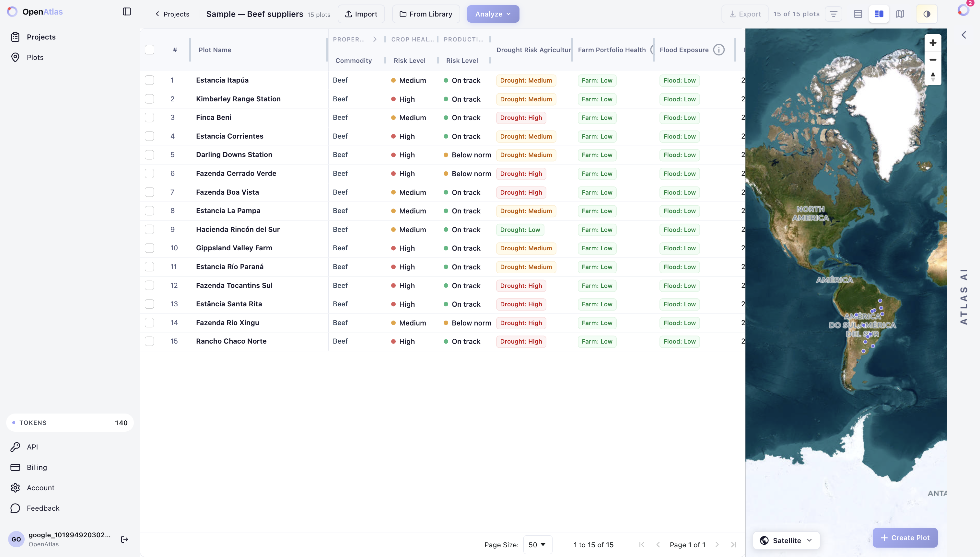Screen dimensions: 980x557
Task: Switch to split table-map view icon
Action: (879, 14)
